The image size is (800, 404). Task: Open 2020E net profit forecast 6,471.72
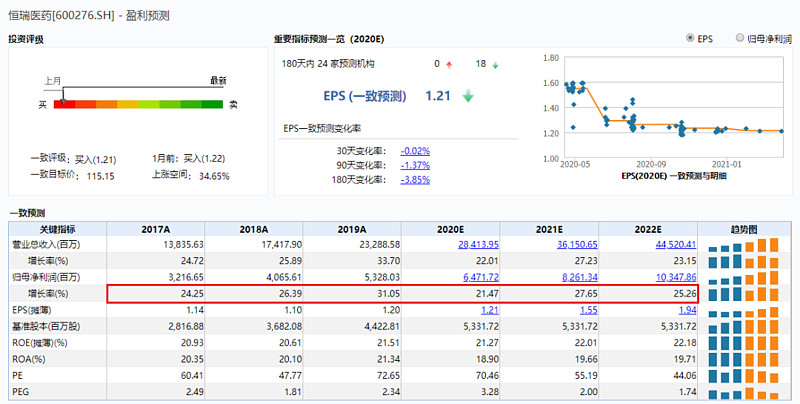click(x=481, y=277)
